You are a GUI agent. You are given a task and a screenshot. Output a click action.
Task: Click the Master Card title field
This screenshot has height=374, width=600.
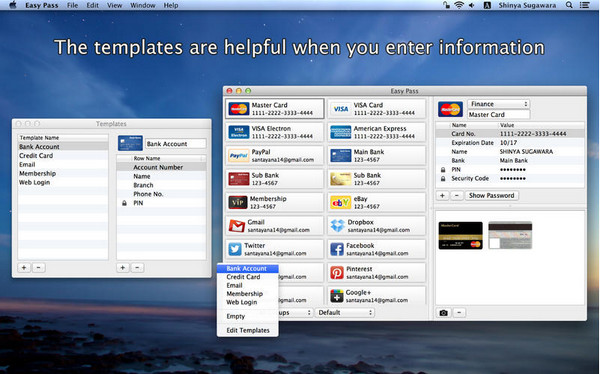coord(499,114)
